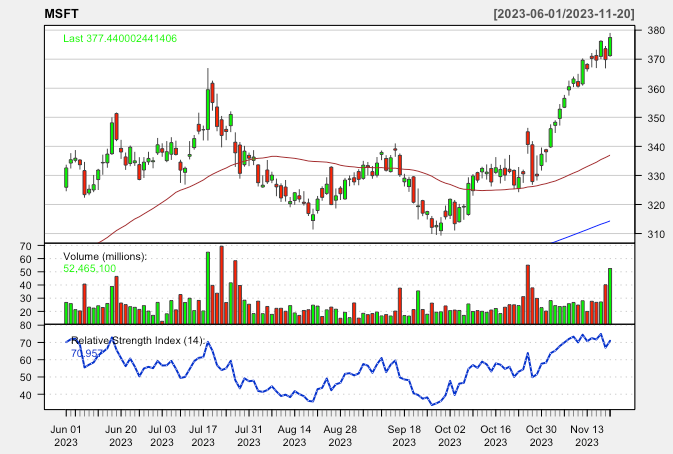Click the 340 price axis label
The image size is (673, 454).
pos(656,147)
